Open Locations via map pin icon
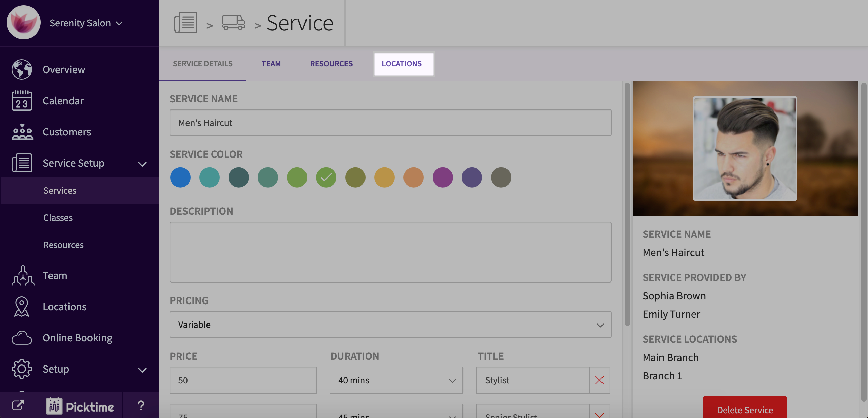 (22, 307)
